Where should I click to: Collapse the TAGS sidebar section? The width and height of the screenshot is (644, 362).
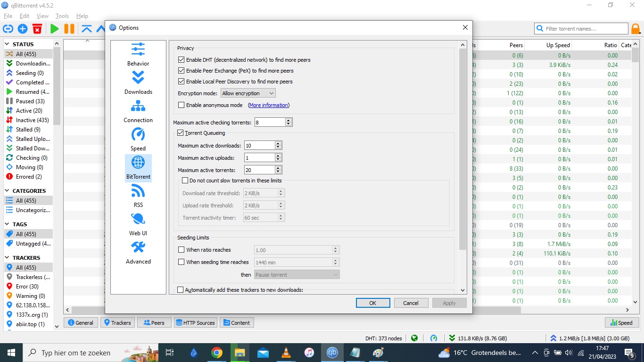click(8, 224)
